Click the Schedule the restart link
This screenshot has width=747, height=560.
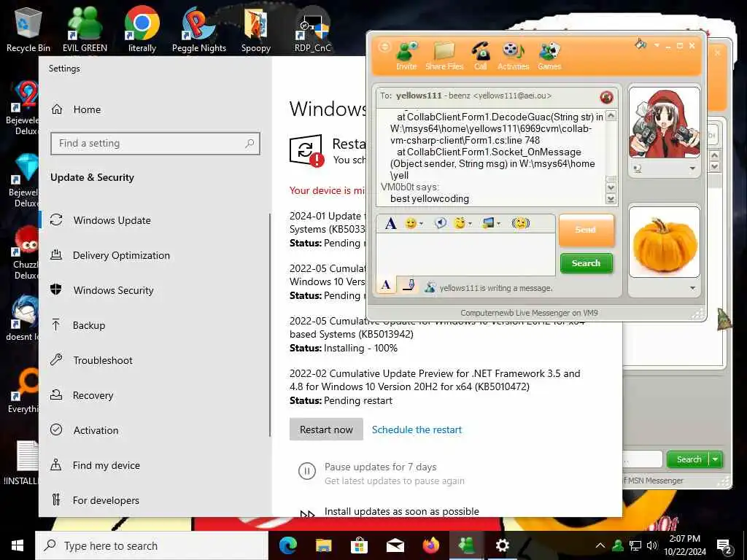coord(417,429)
